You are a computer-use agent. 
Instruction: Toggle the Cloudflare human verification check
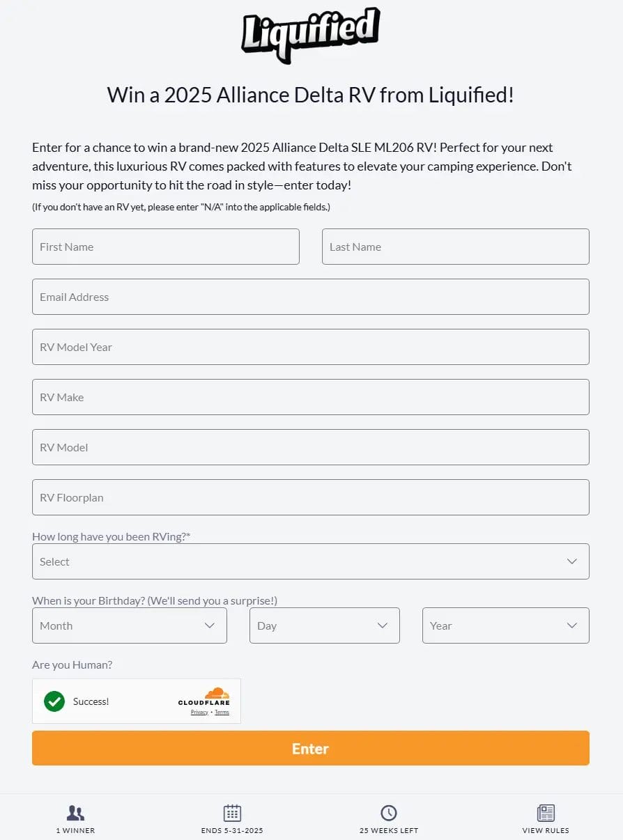(x=54, y=701)
